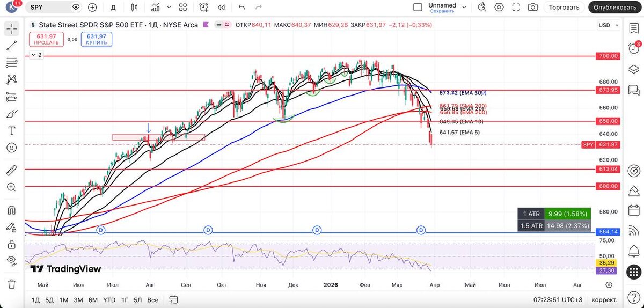Image resolution: width=644 pixels, height=308 pixels.
Task: Toggle the коррект. adjustment setting
Action: click(x=604, y=299)
